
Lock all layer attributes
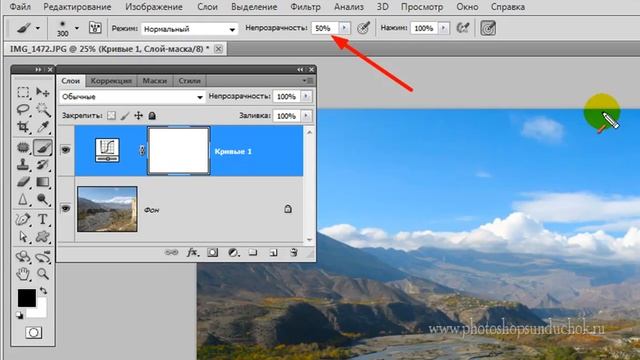(152, 116)
